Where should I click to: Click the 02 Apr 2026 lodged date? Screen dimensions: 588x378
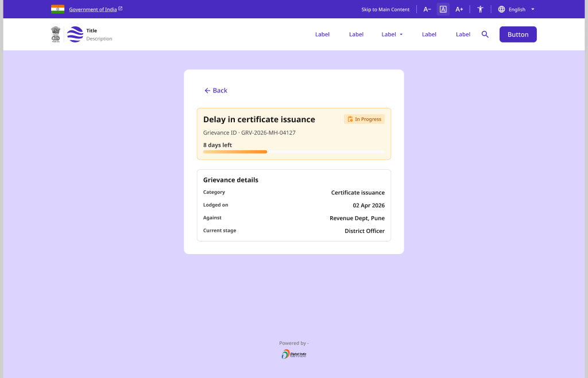point(368,205)
